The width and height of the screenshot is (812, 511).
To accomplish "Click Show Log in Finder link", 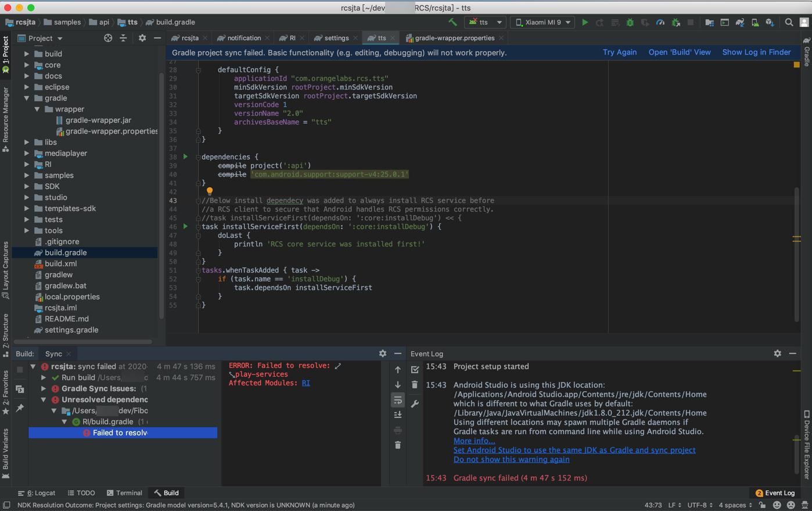I will (x=756, y=52).
